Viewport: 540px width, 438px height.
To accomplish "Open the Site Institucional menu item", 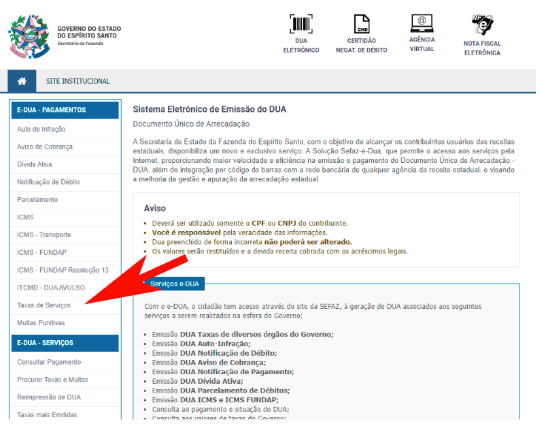I will click(78, 81).
